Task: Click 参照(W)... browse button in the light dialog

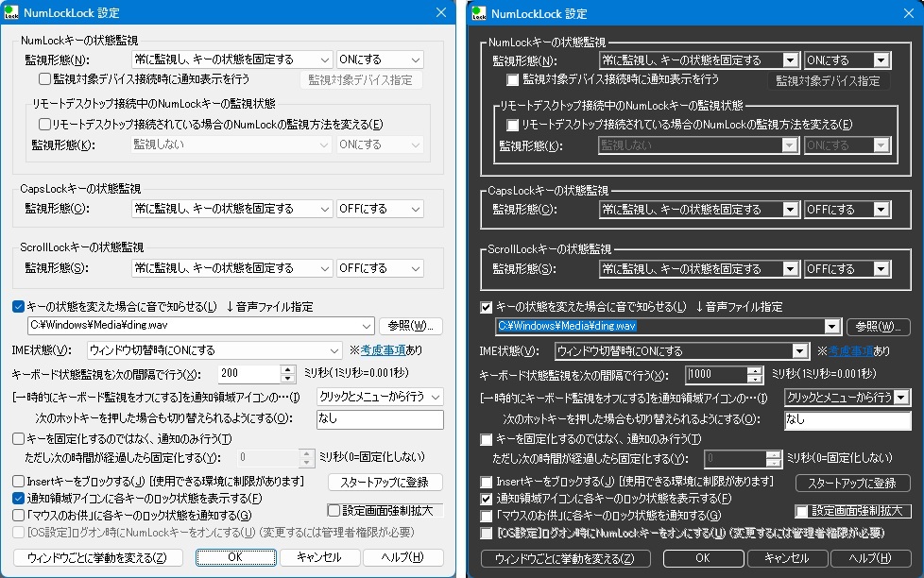Action: pyautogui.click(x=411, y=326)
